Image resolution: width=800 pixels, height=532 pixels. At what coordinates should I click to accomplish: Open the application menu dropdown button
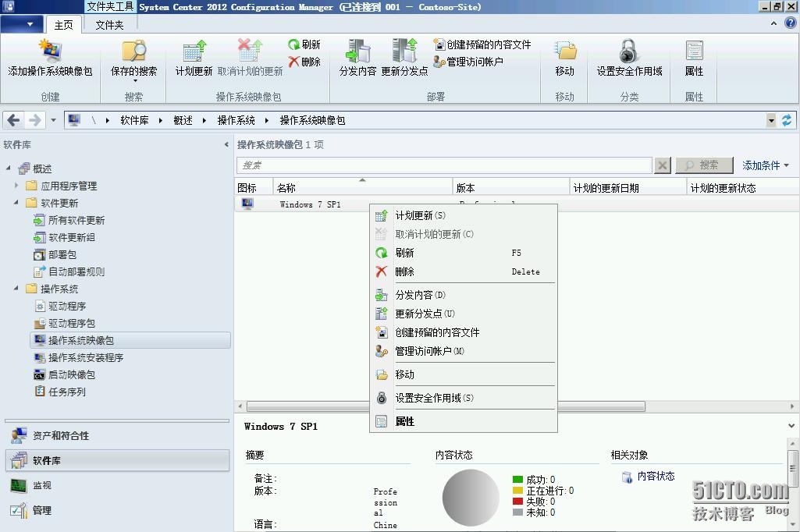click(x=21, y=24)
